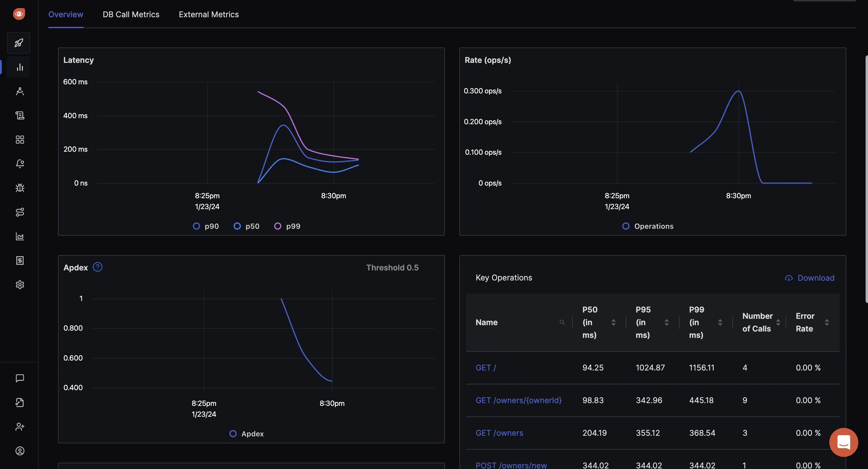Click the Threshold 0.5 label in Apdex
The image size is (868, 469).
click(392, 267)
